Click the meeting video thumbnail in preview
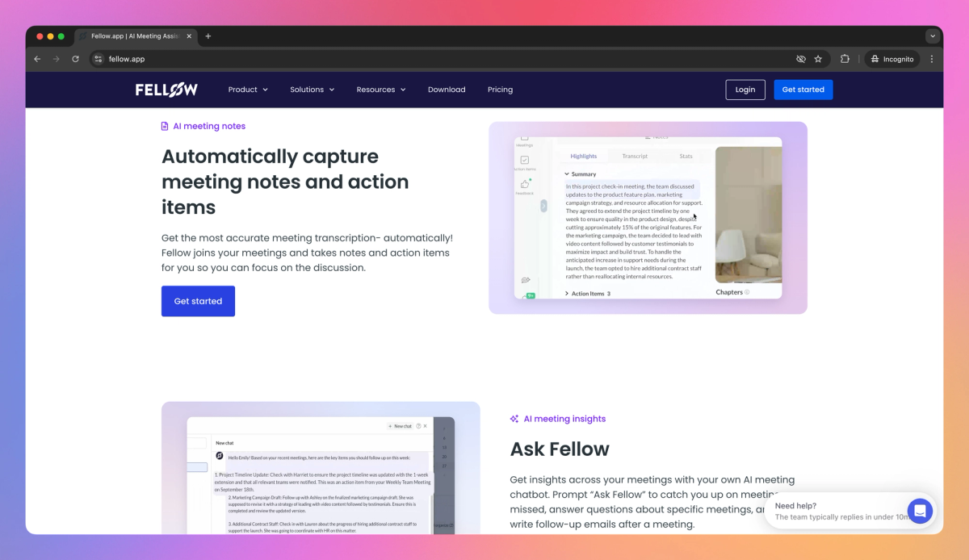The height and width of the screenshot is (560, 969). tap(749, 215)
